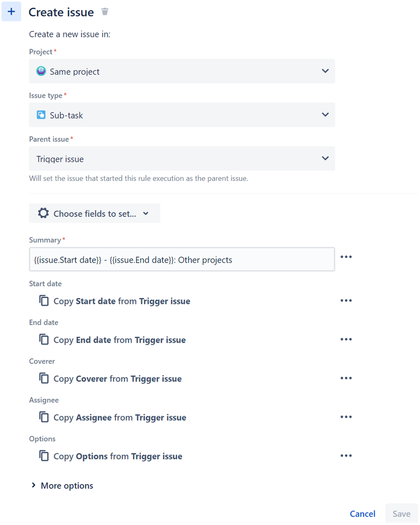Viewport: 420px width, 525px height.
Task: Click the Save button
Action: 401,513
